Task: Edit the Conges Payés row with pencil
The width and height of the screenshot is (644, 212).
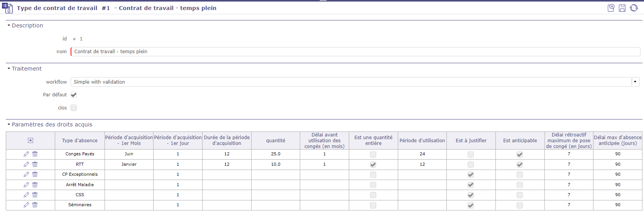Action: [26, 154]
